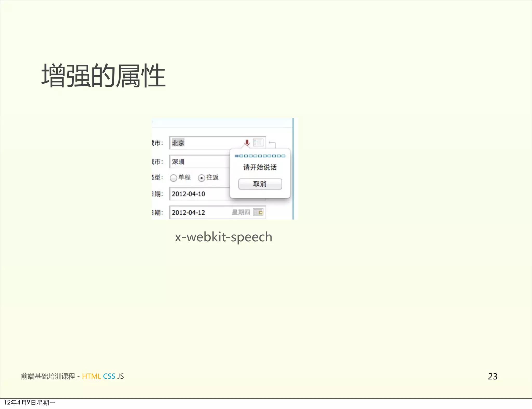Click the date stamp 12年4月9日星期一
Viewport: 532px width, 409px height.
pos(30,403)
